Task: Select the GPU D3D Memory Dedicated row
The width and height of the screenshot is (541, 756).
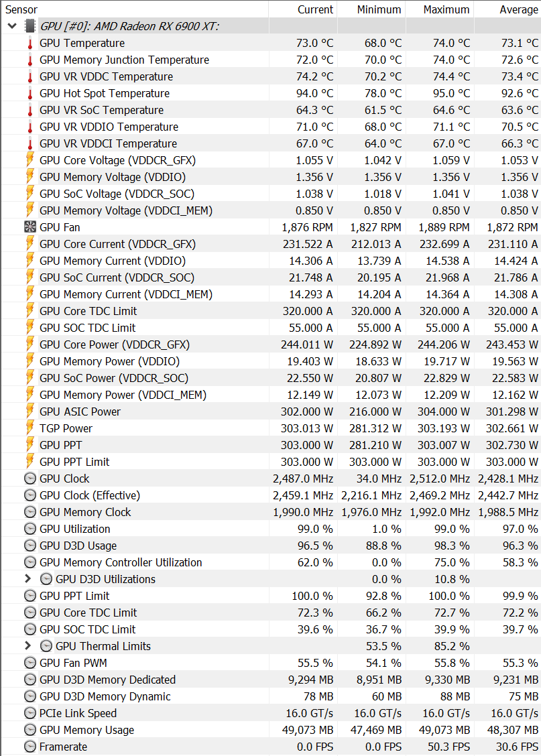Action: 271,680
